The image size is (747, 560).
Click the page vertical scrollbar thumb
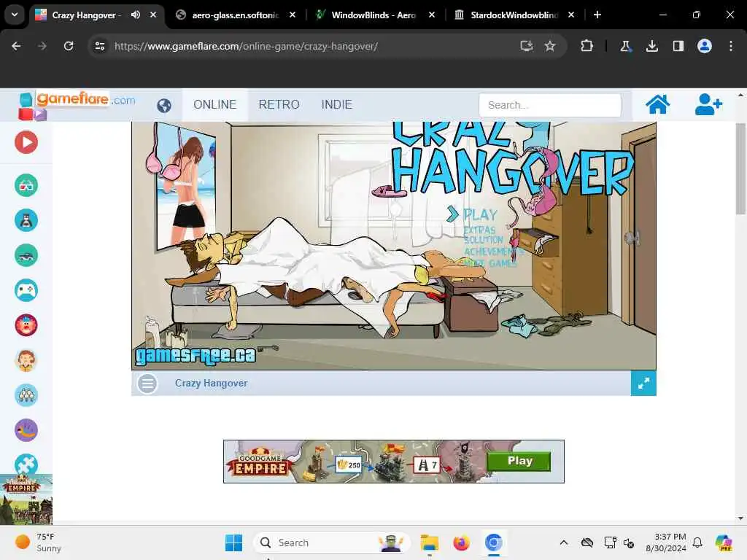point(740,168)
